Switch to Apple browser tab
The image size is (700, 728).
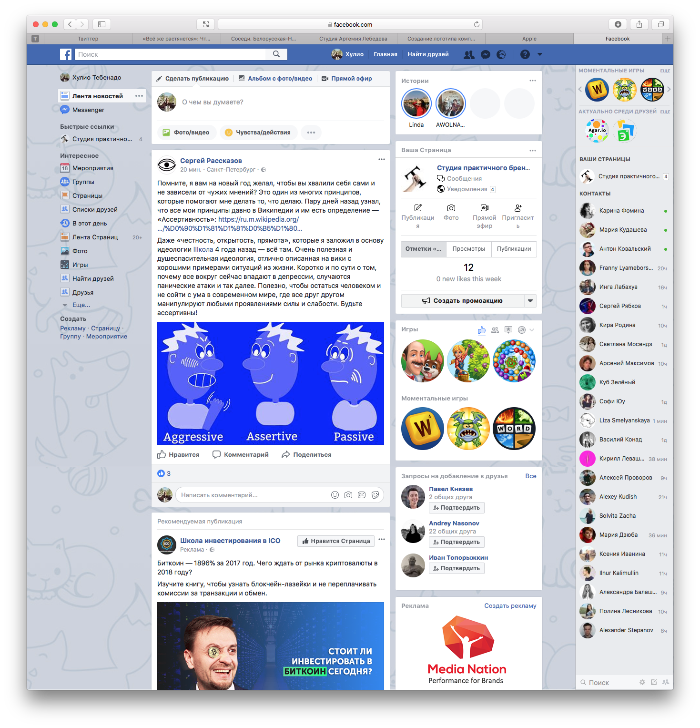click(529, 39)
